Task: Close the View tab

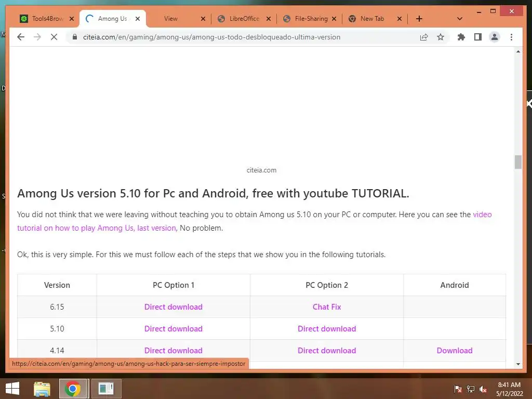Action: click(x=203, y=19)
